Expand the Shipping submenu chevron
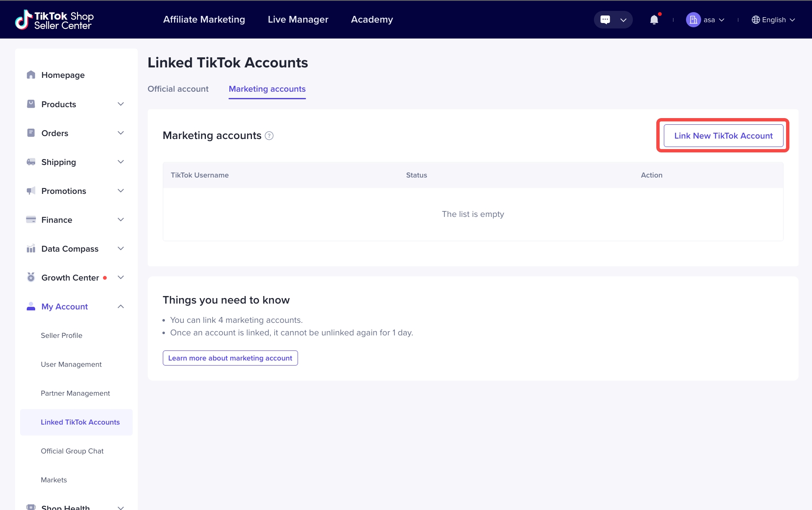Screen dimensions: 812x510 (x=121, y=162)
